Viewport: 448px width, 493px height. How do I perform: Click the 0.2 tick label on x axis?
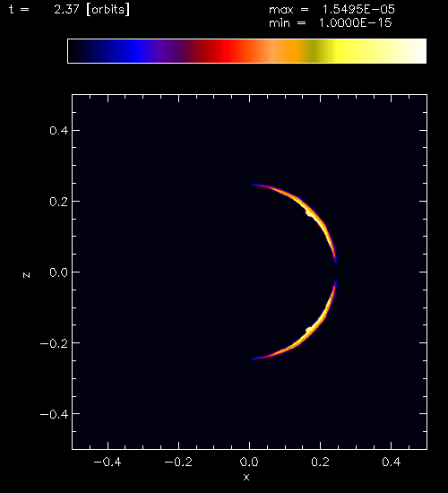tap(321, 462)
